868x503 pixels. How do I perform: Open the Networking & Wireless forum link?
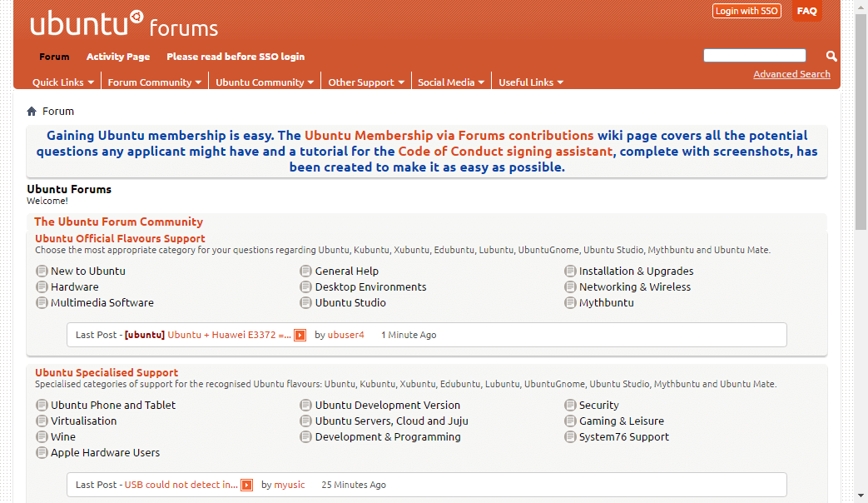(635, 287)
